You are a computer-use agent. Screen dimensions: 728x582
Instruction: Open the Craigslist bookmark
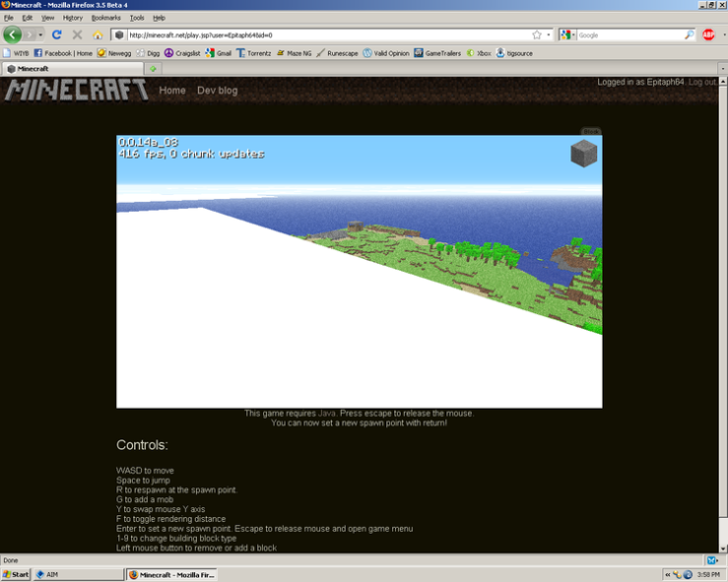(182, 53)
